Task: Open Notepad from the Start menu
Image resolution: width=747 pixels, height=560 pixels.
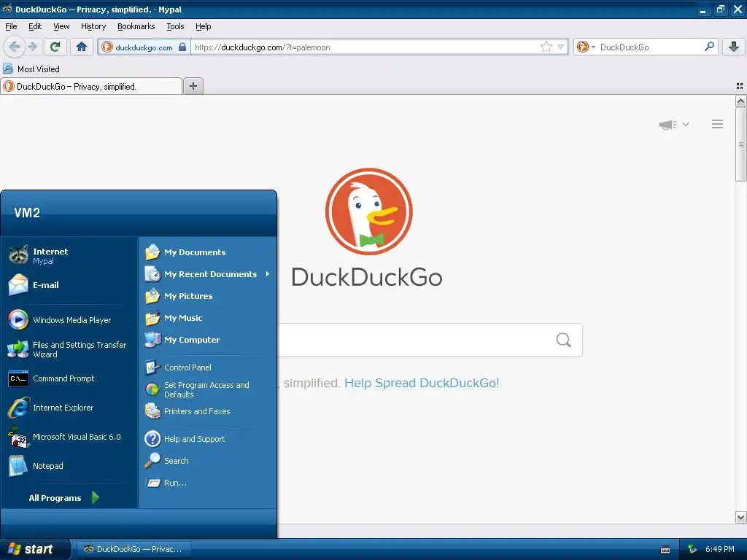Action: click(69, 466)
